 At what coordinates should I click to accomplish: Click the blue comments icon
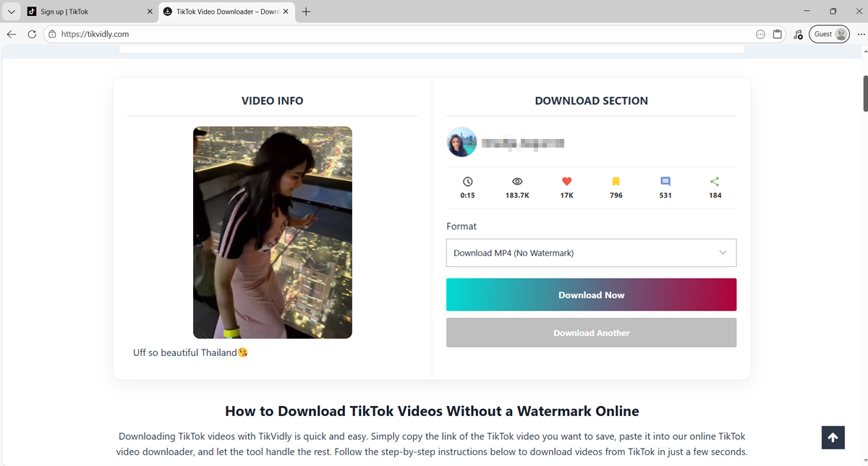point(665,182)
